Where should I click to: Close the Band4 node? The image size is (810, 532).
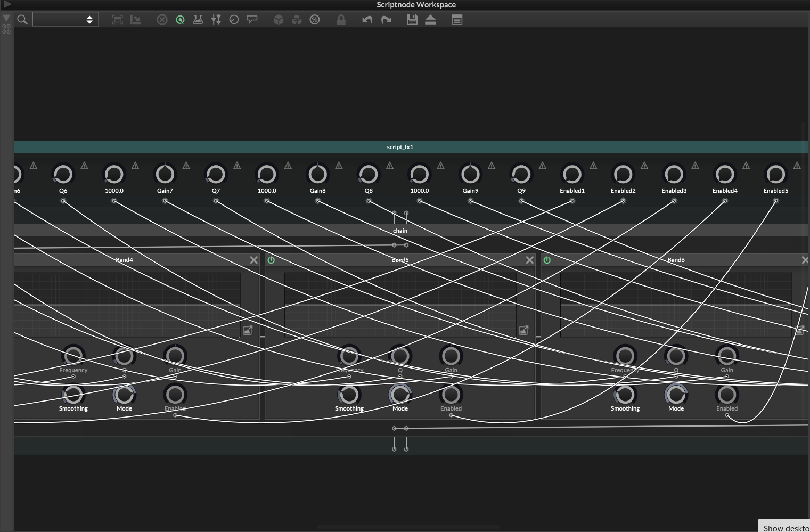[253, 260]
